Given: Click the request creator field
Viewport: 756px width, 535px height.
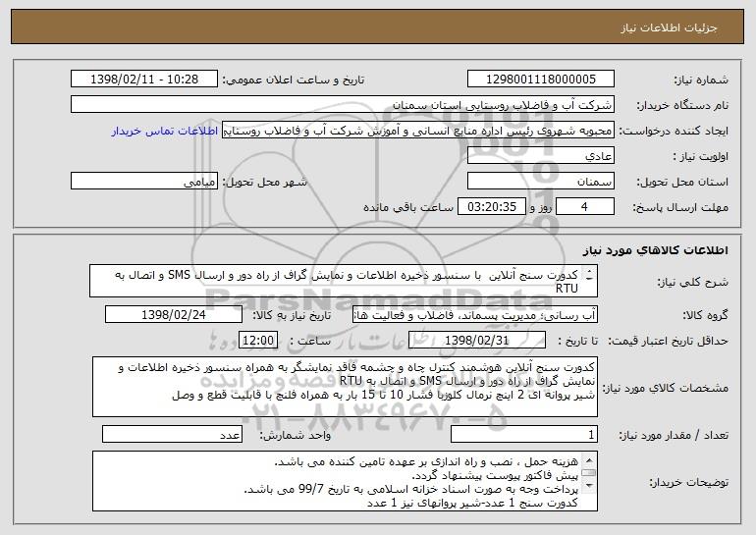Looking at the screenshot, I should click(x=418, y=131).
